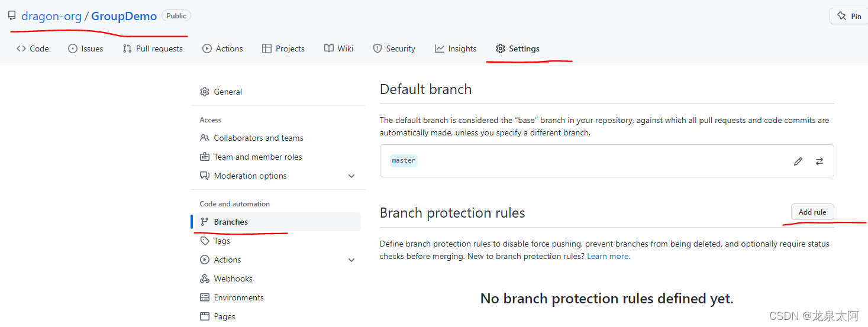View the Insights tab
This screenshot has height=327, width=868.
456,48
